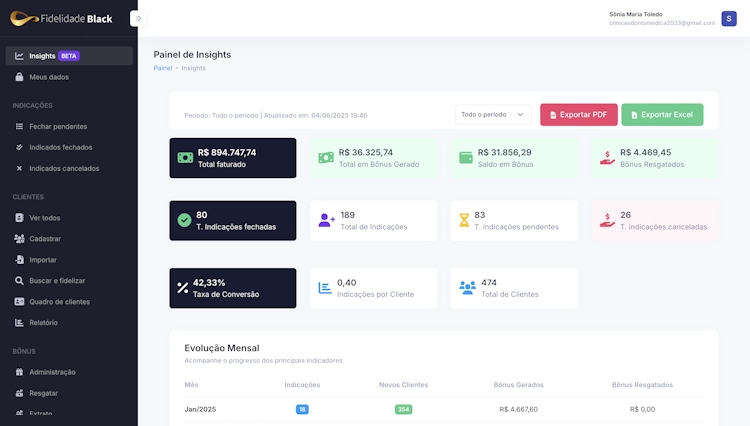Click the green 354 badge in Jan/2025 row
The image size is (750, 426).
pyautogui.click(x=404, y=409)
